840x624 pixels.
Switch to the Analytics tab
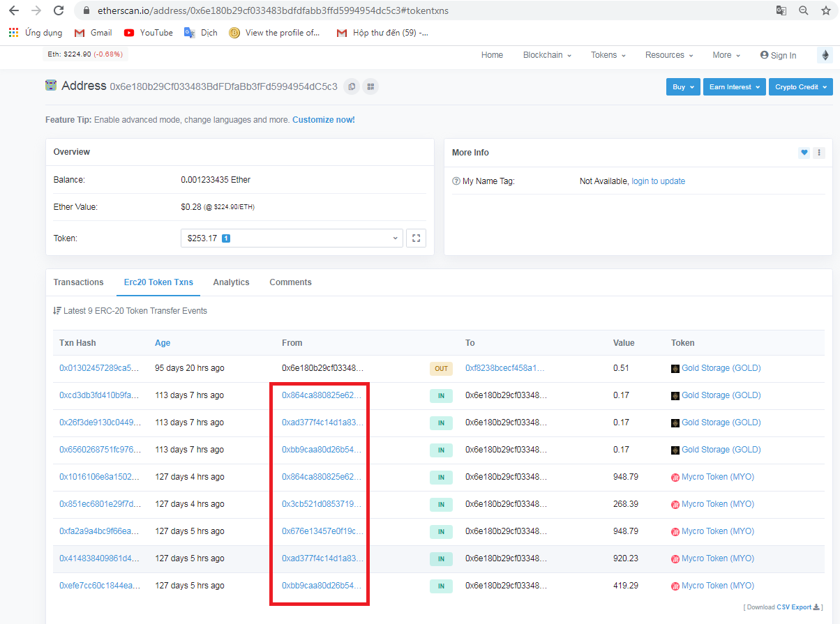pyautogui.click(x=231, y=282)
